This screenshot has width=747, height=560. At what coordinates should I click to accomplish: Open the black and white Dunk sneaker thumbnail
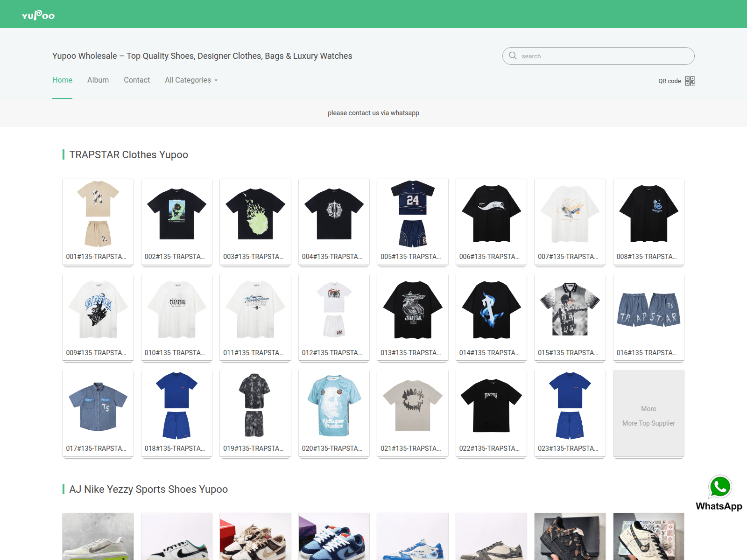tap(176, 536)
